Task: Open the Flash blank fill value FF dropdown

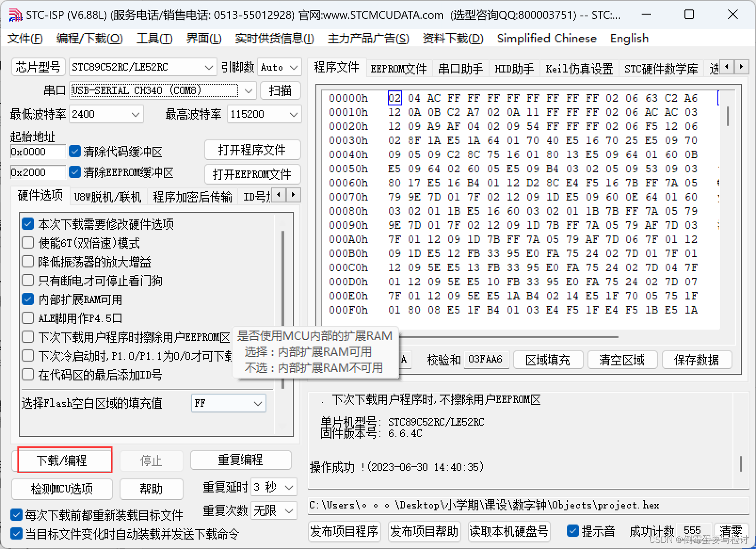Action: (257, 404)
